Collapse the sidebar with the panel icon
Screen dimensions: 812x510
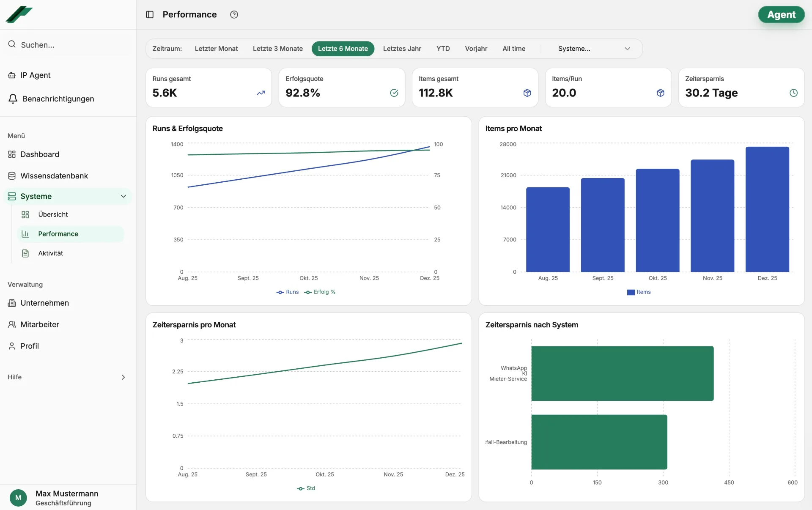(150, 14)
